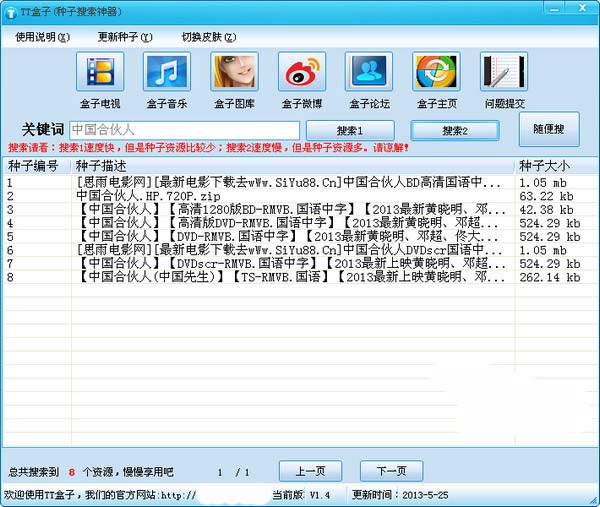Open the 盒子电视 TV icon
600x507 pixels.
click(x=100, y=73)
